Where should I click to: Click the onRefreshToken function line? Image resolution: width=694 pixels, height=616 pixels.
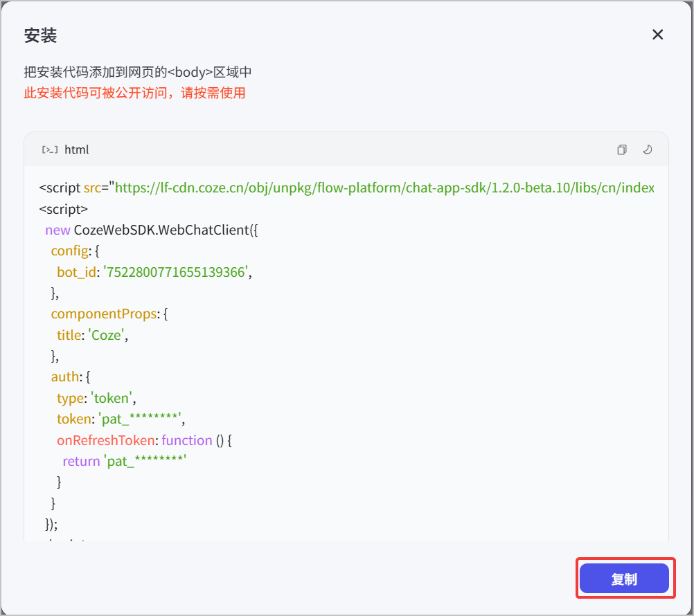(x=144, y=440)
